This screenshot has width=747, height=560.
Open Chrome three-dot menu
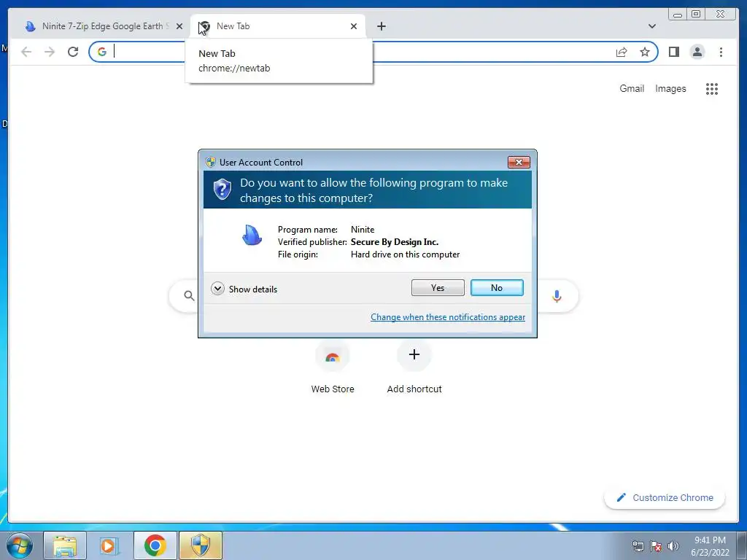[721, 52]
